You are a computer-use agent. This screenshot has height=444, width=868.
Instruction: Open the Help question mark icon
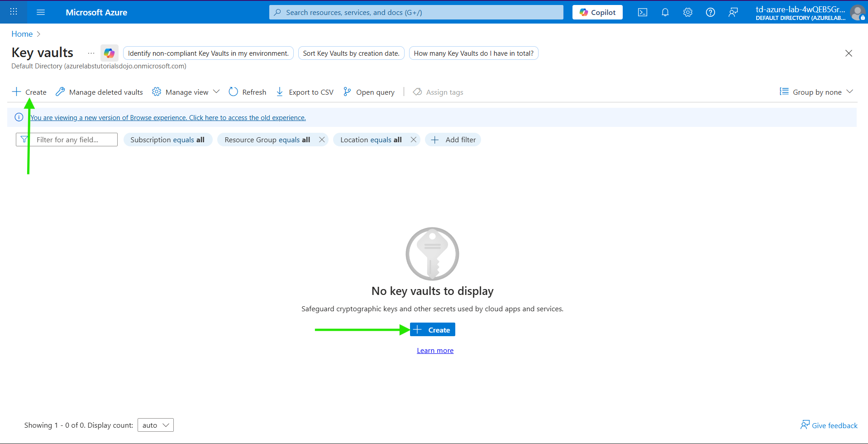(x=710, y=12)
